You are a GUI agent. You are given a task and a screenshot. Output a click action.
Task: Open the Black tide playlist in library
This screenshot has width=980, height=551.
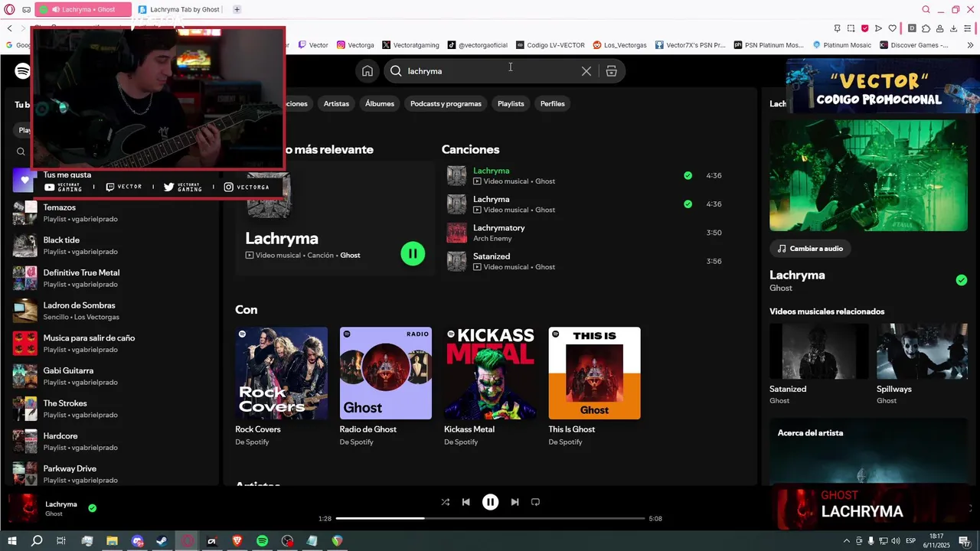[111, 246]
